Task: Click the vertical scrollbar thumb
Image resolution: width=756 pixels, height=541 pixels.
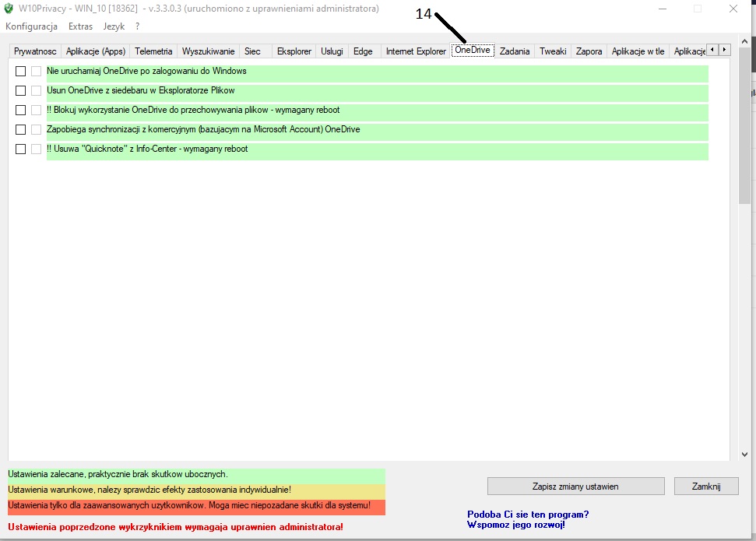Action: [x=744, y=126]
